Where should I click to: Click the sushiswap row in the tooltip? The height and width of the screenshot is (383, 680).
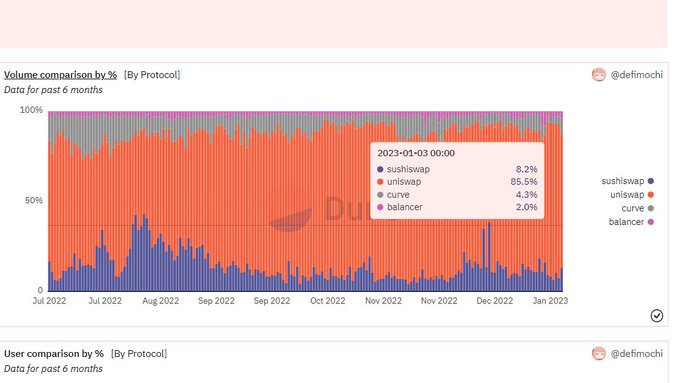click(457, 169)
